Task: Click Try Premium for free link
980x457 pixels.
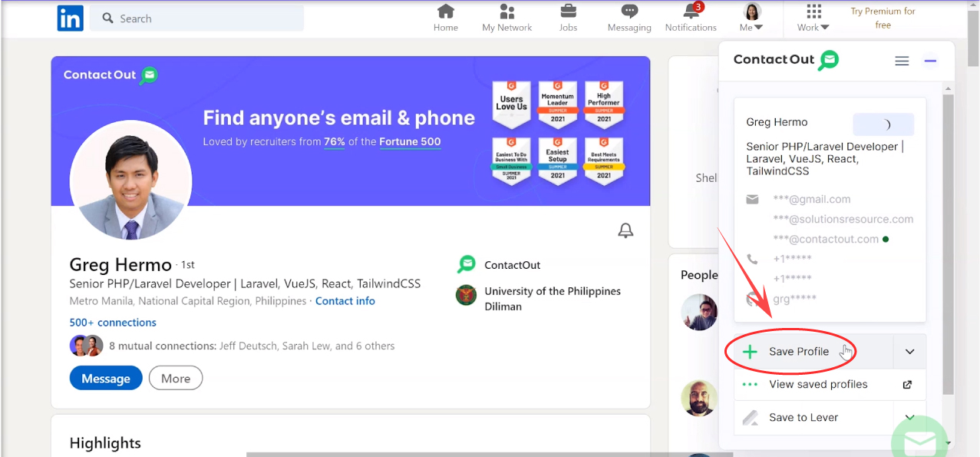Action: click(x=883, y=18)
